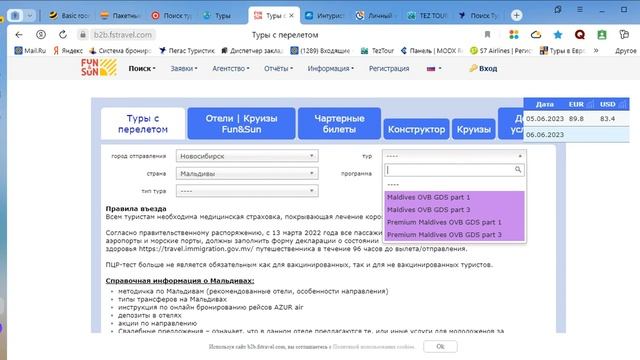Open the Информация menu
640x360 pixels.
(331, 69)
